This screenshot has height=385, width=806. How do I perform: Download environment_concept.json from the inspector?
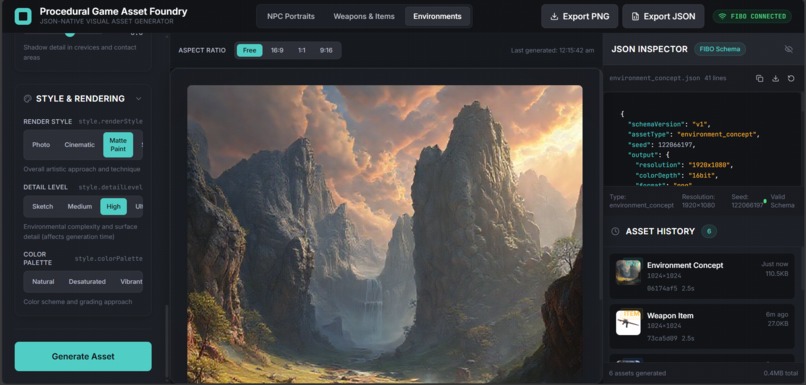tap(775, 79)
